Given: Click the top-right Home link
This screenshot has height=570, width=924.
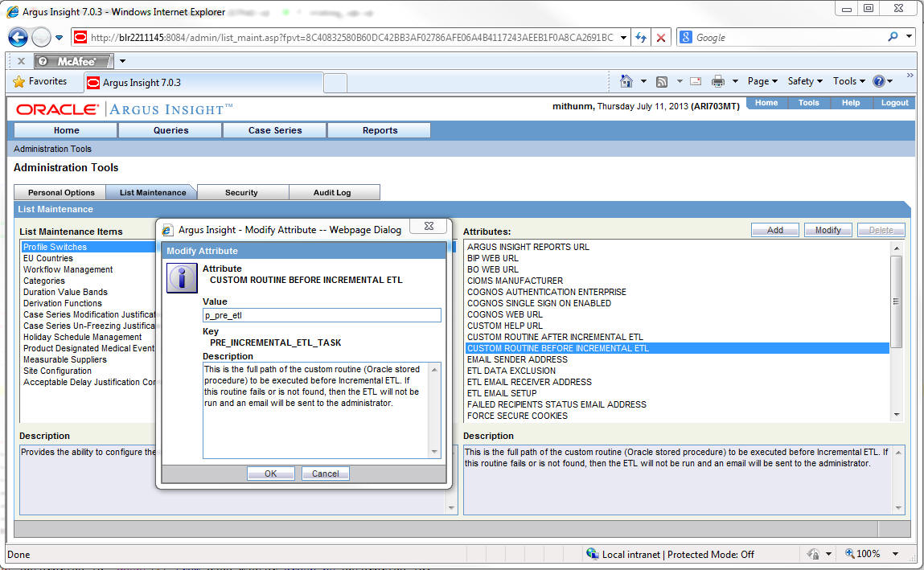Looking at the screenshot, I should point(766,103).
